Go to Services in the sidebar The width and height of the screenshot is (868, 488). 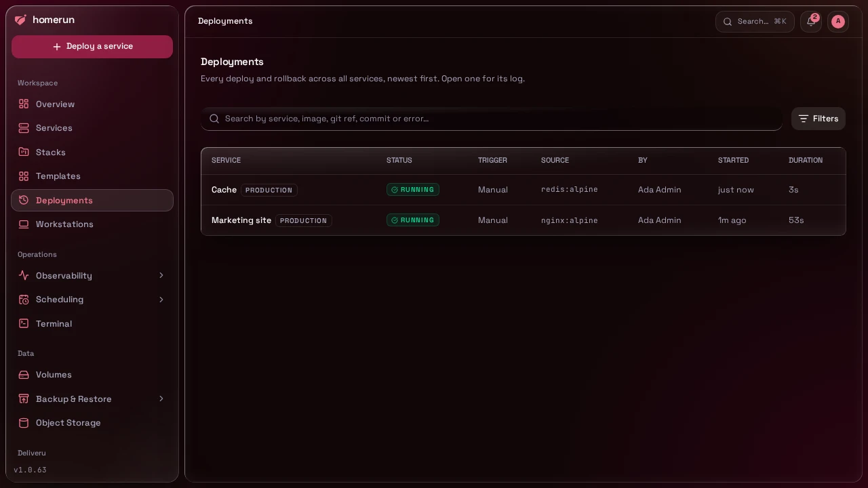(92, 128)
